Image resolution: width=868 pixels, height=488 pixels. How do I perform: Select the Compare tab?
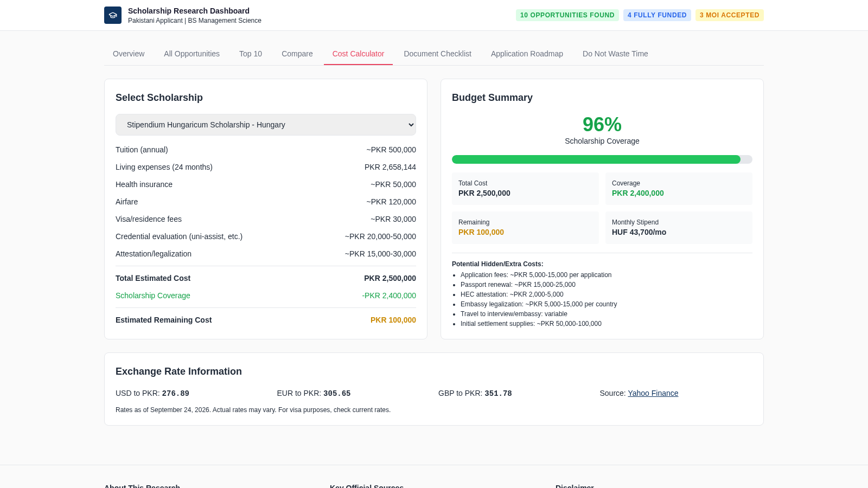tap(297, 54)
